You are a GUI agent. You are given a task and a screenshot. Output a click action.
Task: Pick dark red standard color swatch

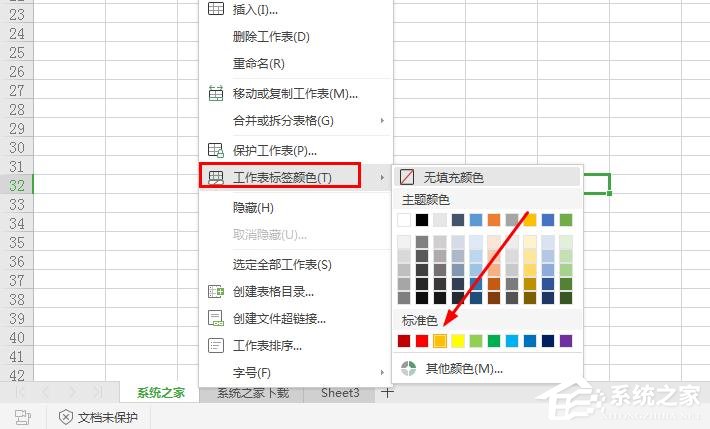click(x=404, y=341)
